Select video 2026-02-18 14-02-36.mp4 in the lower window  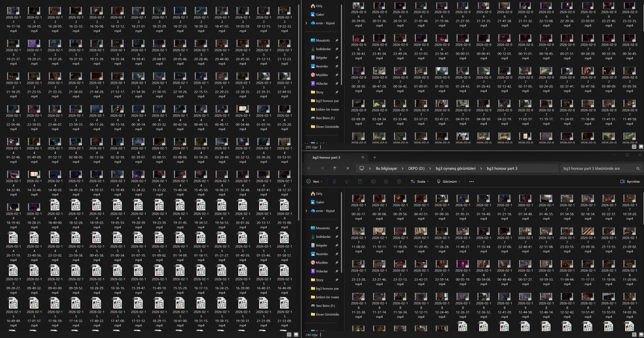[x=631, y=305]
